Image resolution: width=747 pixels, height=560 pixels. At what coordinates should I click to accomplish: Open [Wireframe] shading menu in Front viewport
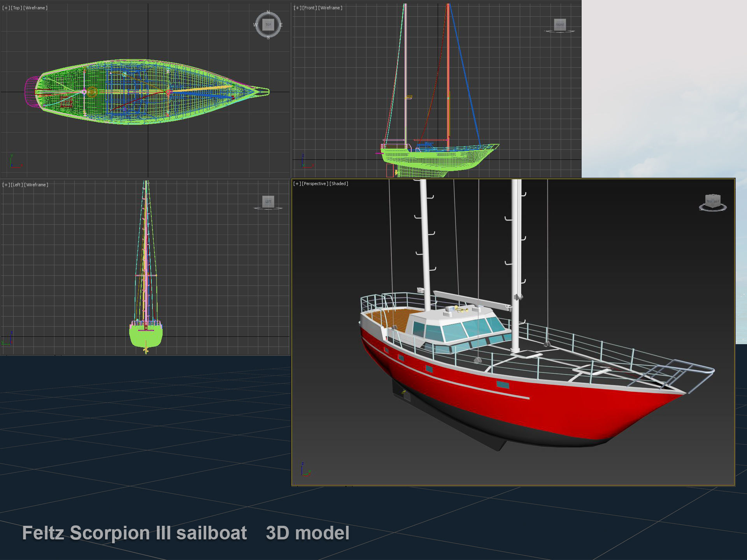click(x=330, y=8)
